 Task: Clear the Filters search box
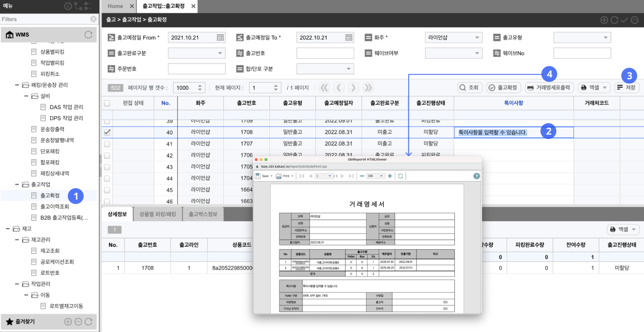tap(93, 19)
